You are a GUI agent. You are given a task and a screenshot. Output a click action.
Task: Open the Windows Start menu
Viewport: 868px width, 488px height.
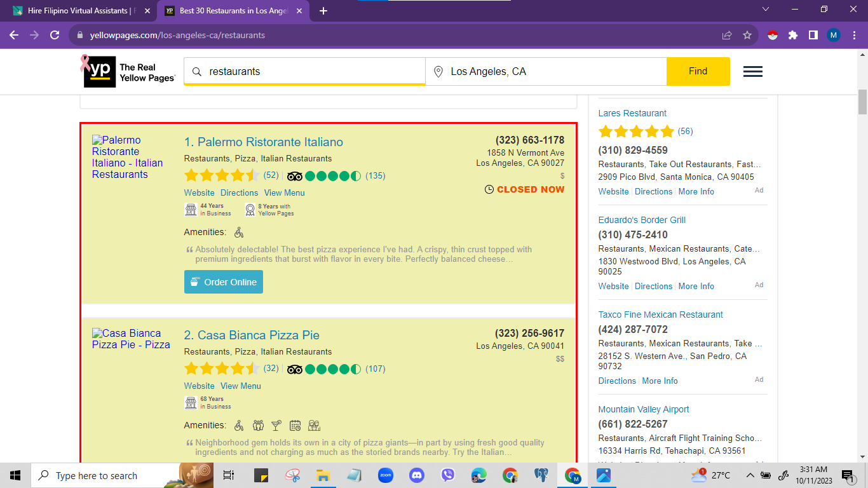15,475
